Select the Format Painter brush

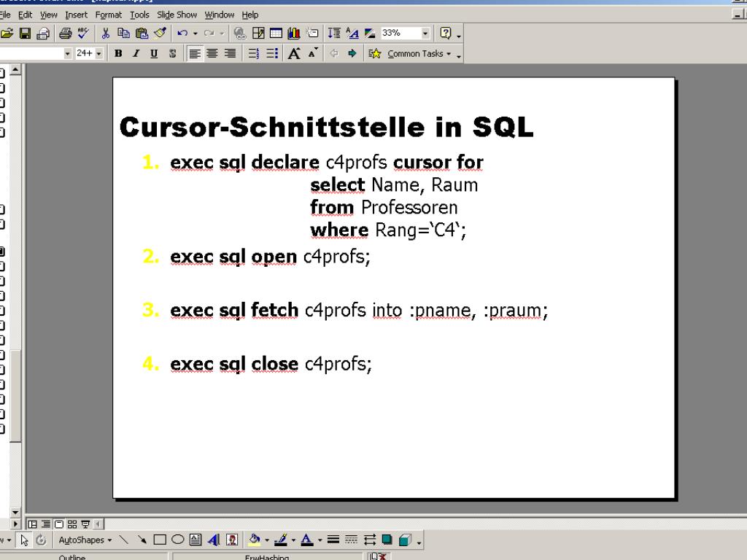click(x=160, y=34)
